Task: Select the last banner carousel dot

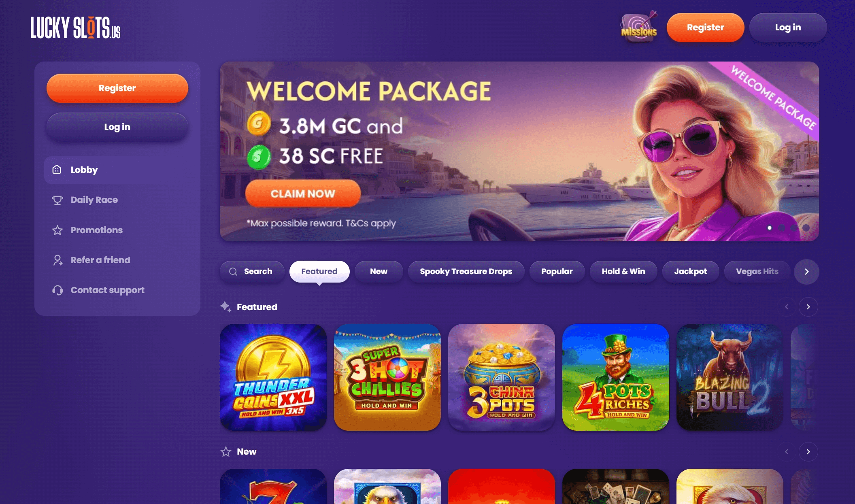Action: click(x=806, y=228)
